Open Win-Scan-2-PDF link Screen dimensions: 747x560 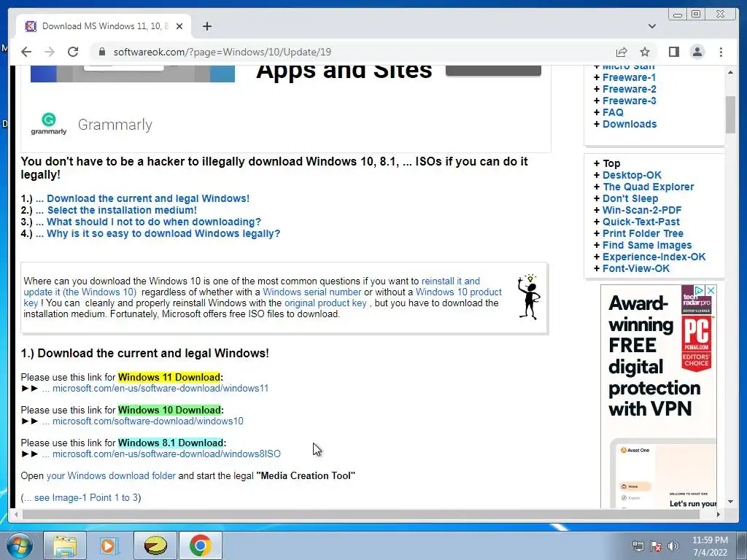pos(642,210)
